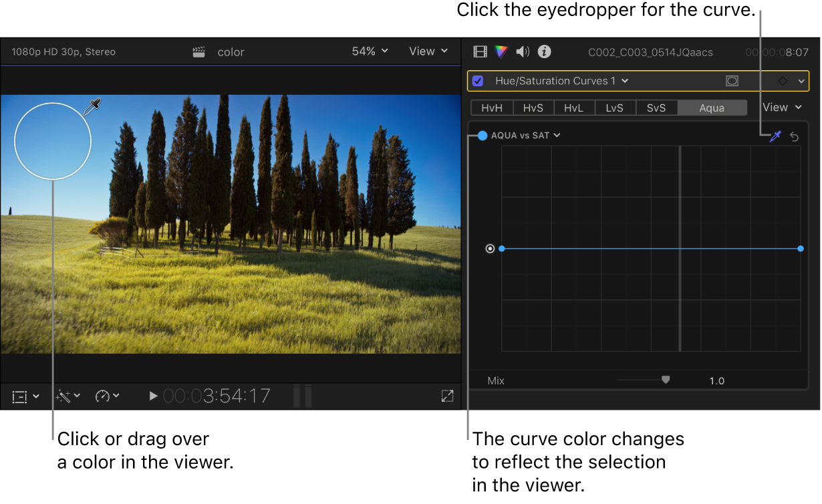Enable the Hue/Saturation Curves 1 checkbox
The width and height of the screenshot is (822, 504).
coord(476,80)
